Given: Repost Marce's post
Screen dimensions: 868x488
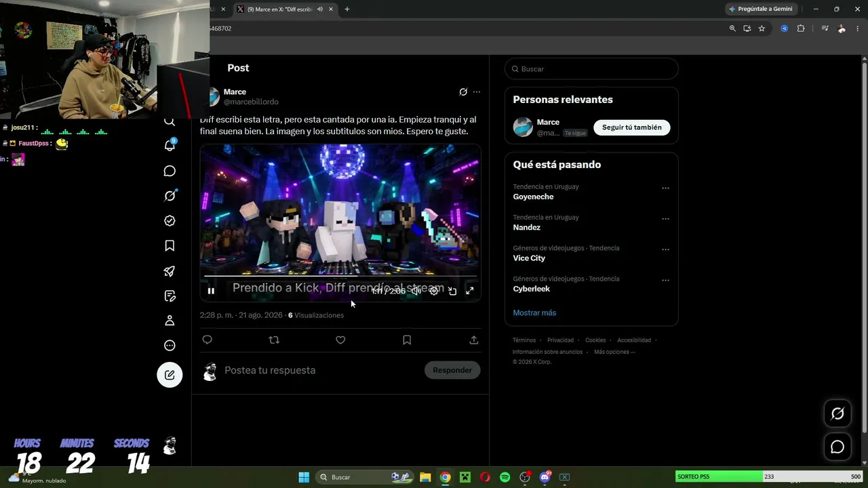Looking at the screenshot, I should click(x=274, y=340).
